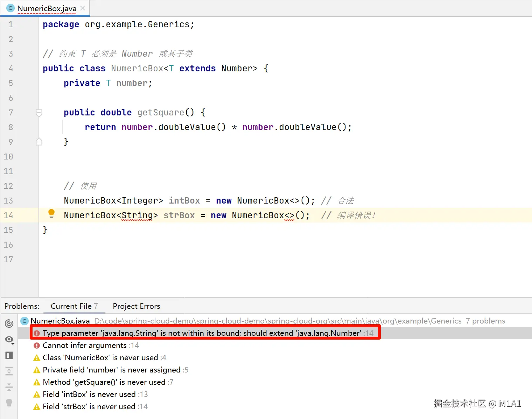Click the strBox variable on line 14
The width and height of the screenshot is (532, 419).
[x=179, y=215]
